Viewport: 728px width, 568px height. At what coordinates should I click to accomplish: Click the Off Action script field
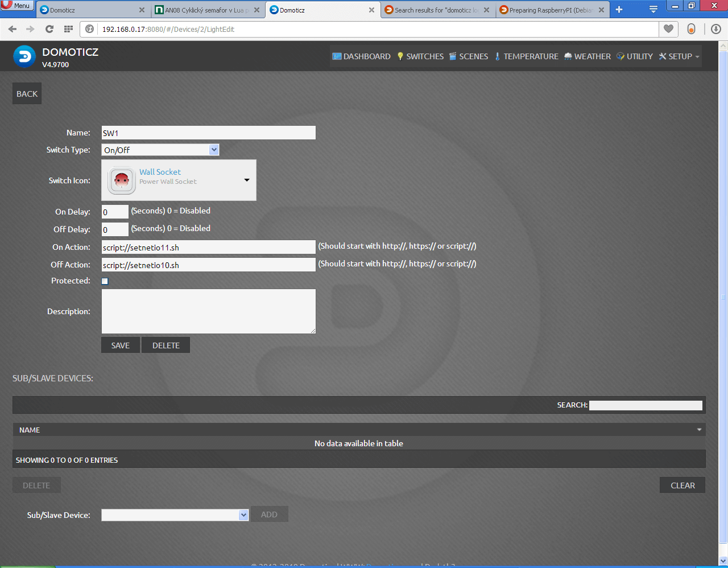[208, 265]
